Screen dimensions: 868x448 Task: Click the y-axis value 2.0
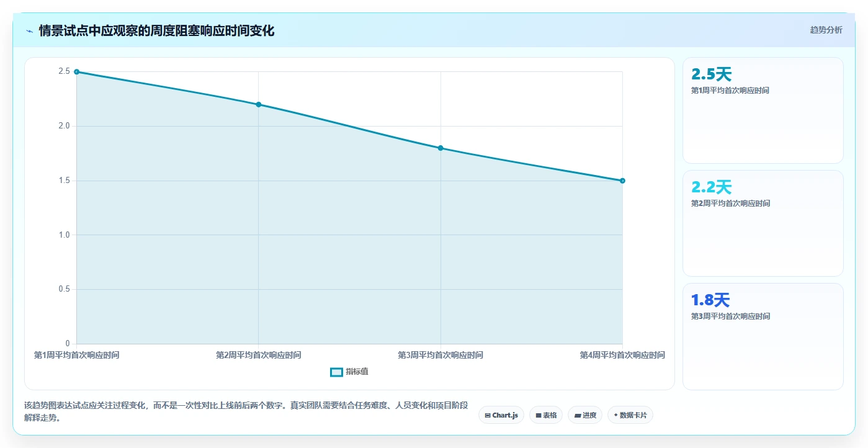tap(64, 126)
